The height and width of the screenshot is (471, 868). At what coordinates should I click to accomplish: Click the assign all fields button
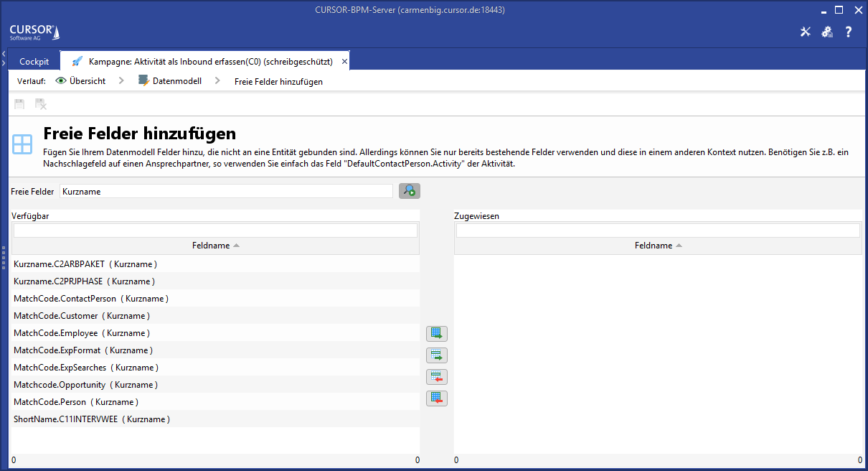click(436, 333)
